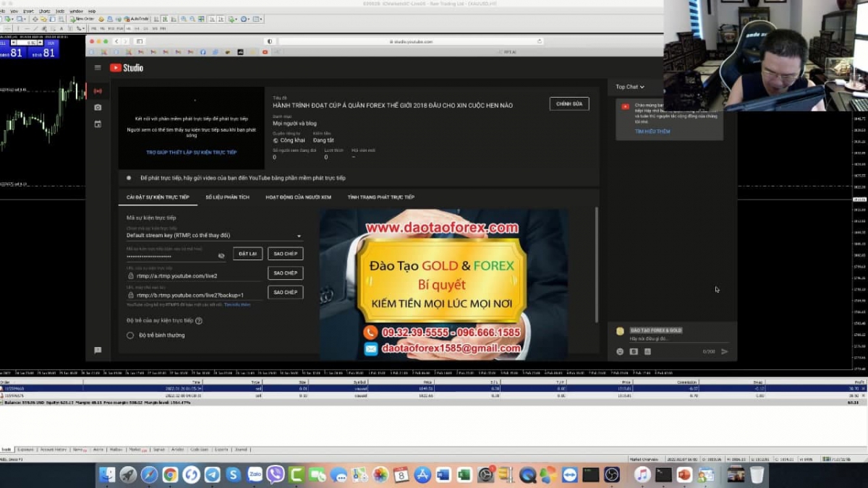868x488 pixels.
Task: Select the Webcam camera sidebar icon
Action: point(98,108)
